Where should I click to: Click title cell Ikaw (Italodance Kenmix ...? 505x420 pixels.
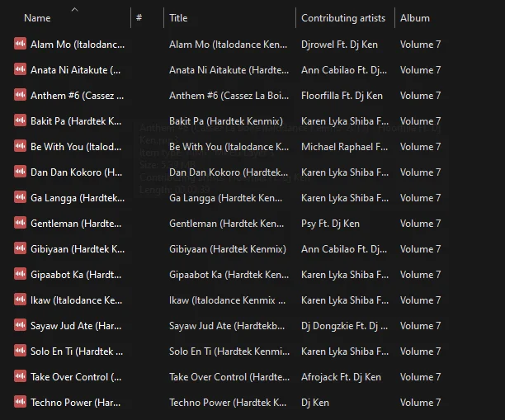(227, 300)
